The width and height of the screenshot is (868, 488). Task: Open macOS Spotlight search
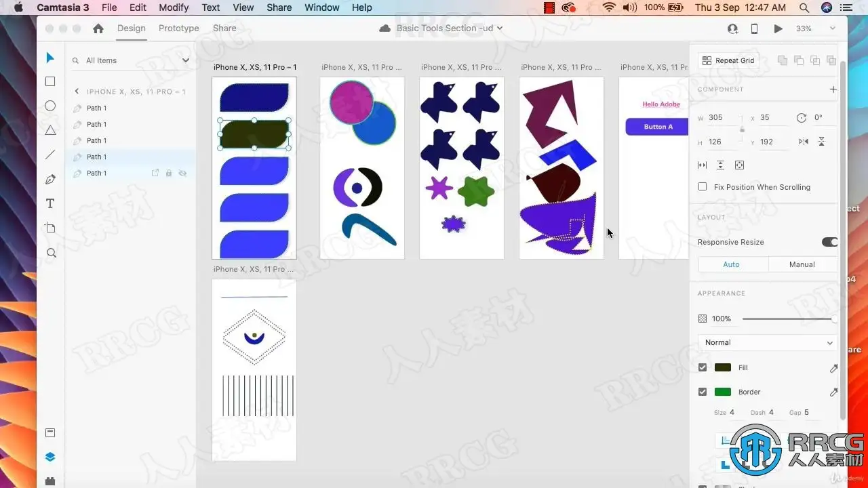(804, 7)
